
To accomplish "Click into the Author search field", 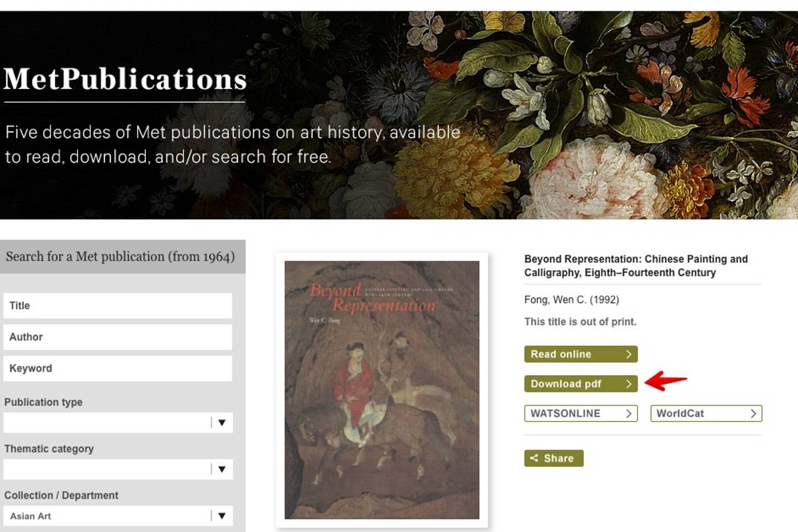I will 118,337.
